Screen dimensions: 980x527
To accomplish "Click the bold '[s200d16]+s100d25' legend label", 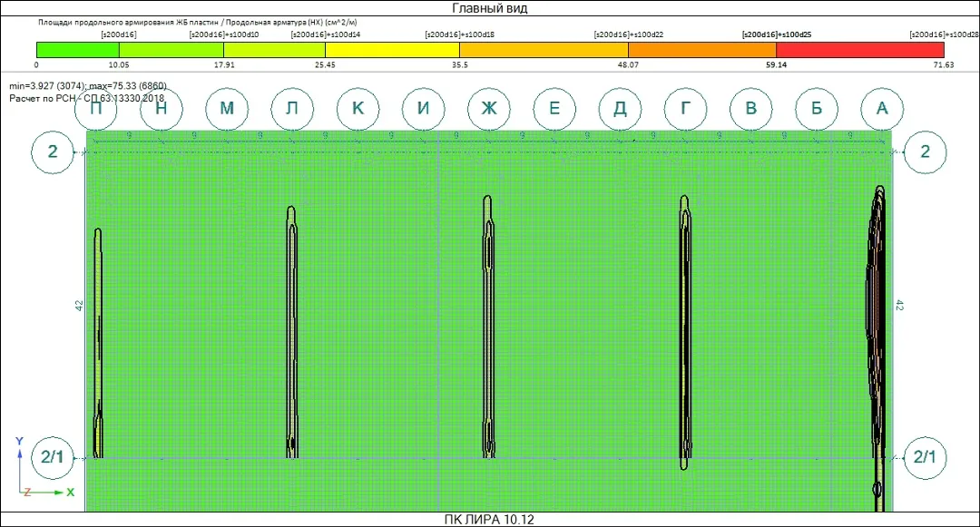I will (777, 34).
